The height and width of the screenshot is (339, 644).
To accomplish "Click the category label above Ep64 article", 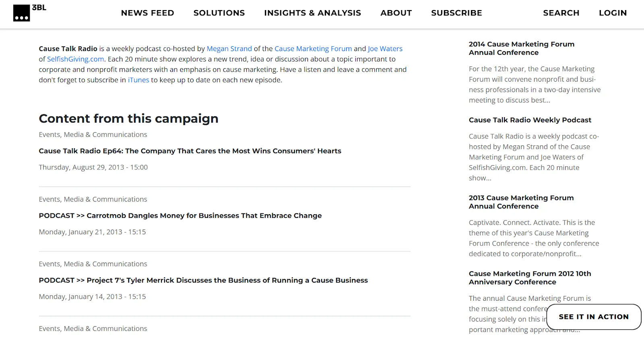I will 93,134.
